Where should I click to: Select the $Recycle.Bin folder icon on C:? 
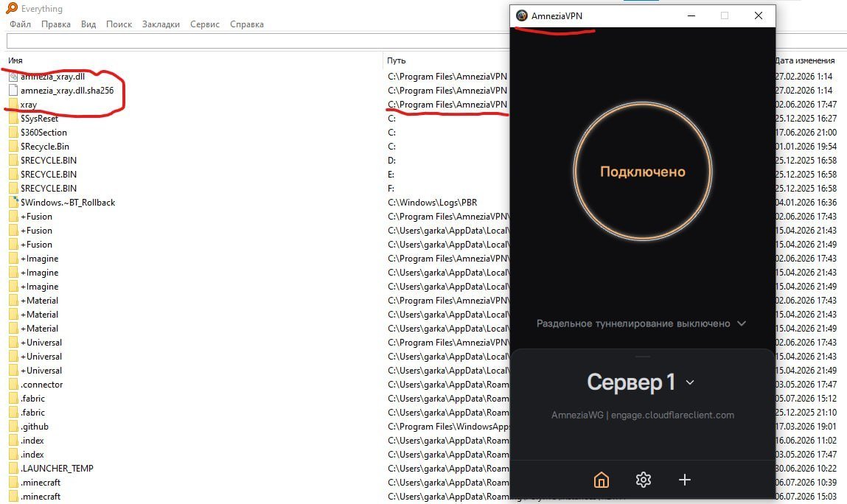tap(13, 147)
